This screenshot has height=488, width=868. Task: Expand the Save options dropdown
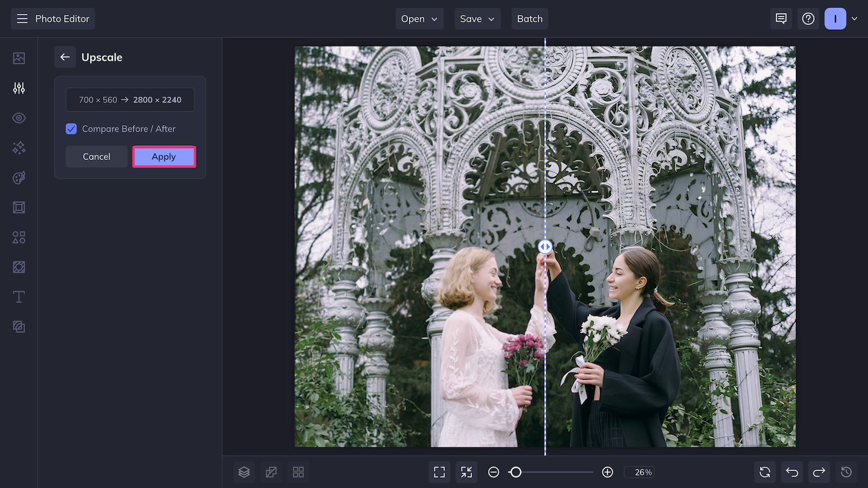(x=477, y=18)
